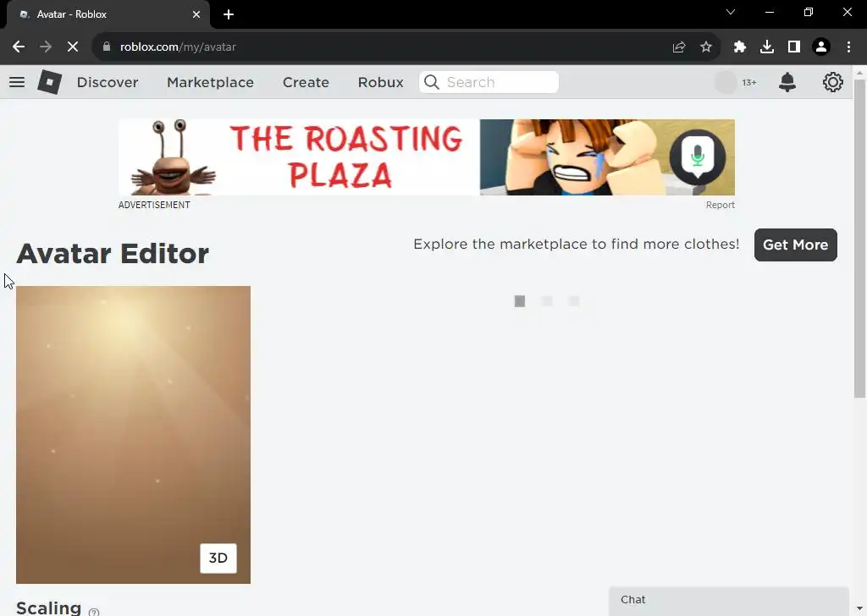This screenshot has width=867, height=616.
Task: Click the Get More button
Action: (x=795, y=245)
